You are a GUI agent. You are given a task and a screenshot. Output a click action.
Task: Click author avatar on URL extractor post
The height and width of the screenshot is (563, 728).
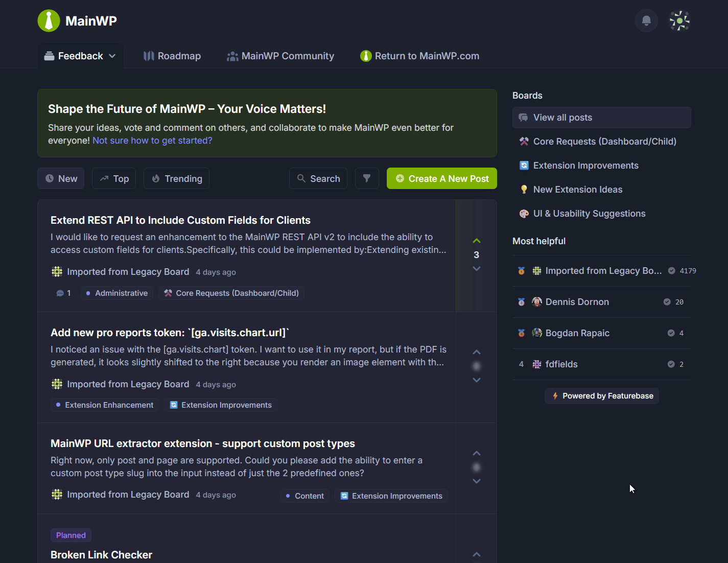click(x=57, y=495)
